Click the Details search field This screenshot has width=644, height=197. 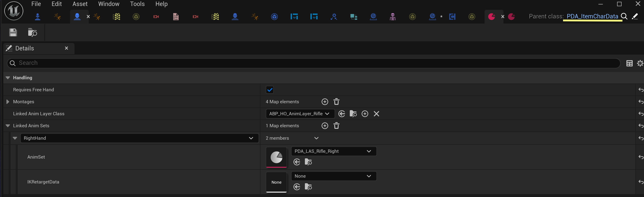(312, 63)
